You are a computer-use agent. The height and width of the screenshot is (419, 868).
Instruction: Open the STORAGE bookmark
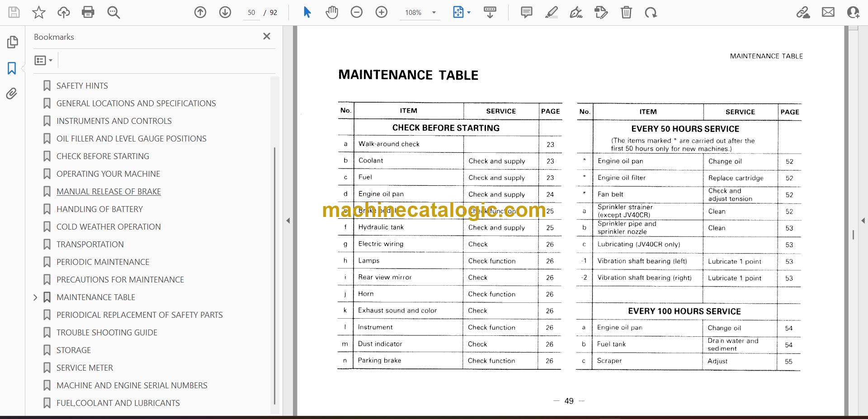pyautogui.click(x=74, y=350)
